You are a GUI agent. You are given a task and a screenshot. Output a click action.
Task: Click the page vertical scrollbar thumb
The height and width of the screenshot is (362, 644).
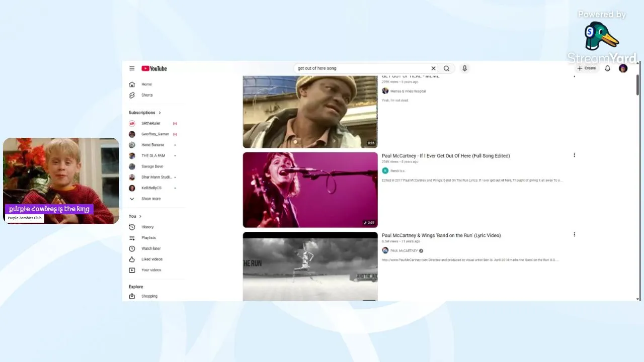tap(637, 84)
